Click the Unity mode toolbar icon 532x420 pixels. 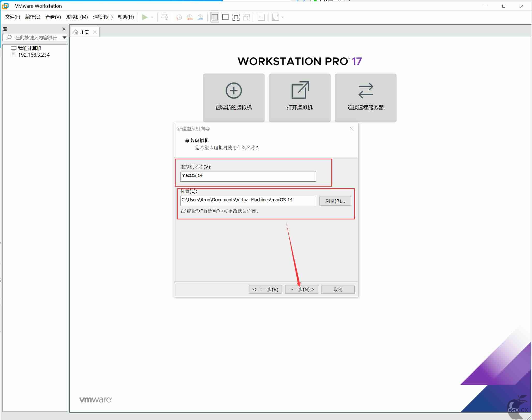coord(247,17)
